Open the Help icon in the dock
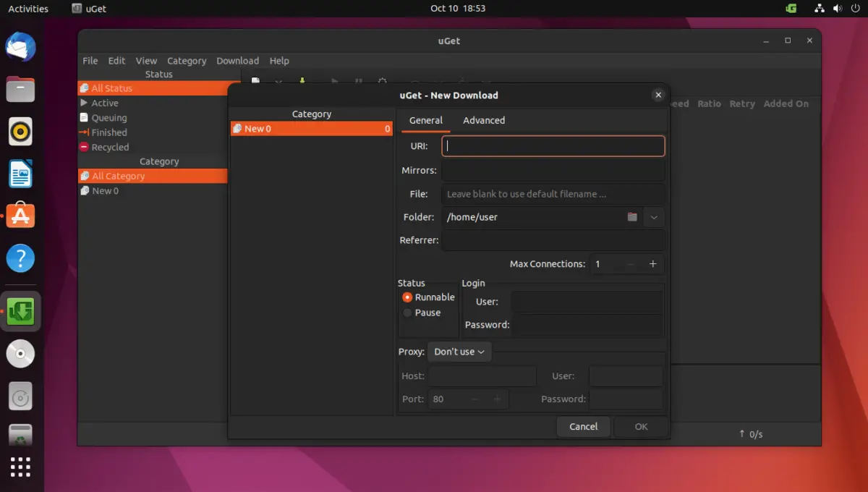This screenshot has width=868, height=492. pos(20,258)
